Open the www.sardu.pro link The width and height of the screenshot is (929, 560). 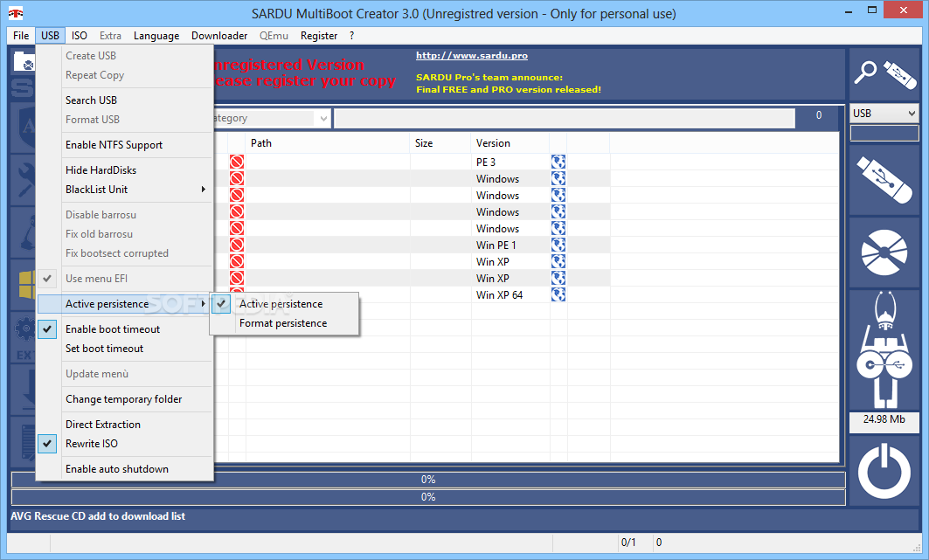pyautogui.click(x=472, y=56)
